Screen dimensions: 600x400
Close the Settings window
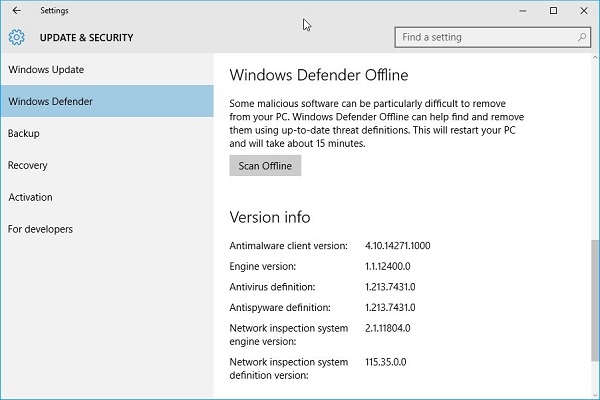tap(584, 11)
